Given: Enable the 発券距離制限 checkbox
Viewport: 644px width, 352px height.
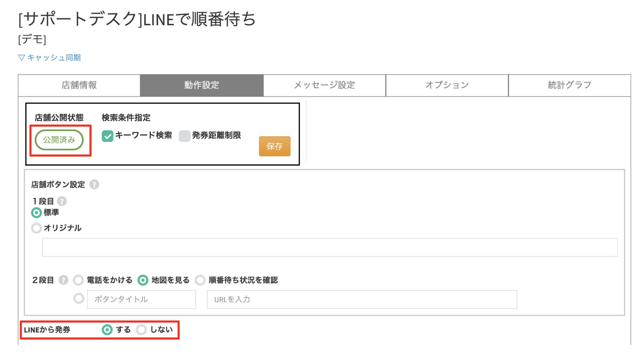Looking at the screenshot, I should (184, 136).
